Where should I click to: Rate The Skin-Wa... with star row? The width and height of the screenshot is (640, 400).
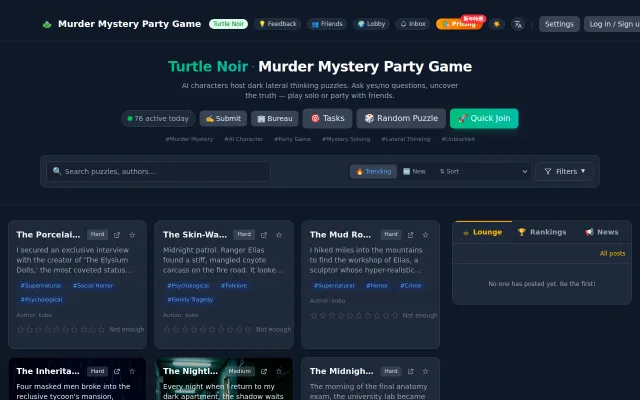pos(207,329)
